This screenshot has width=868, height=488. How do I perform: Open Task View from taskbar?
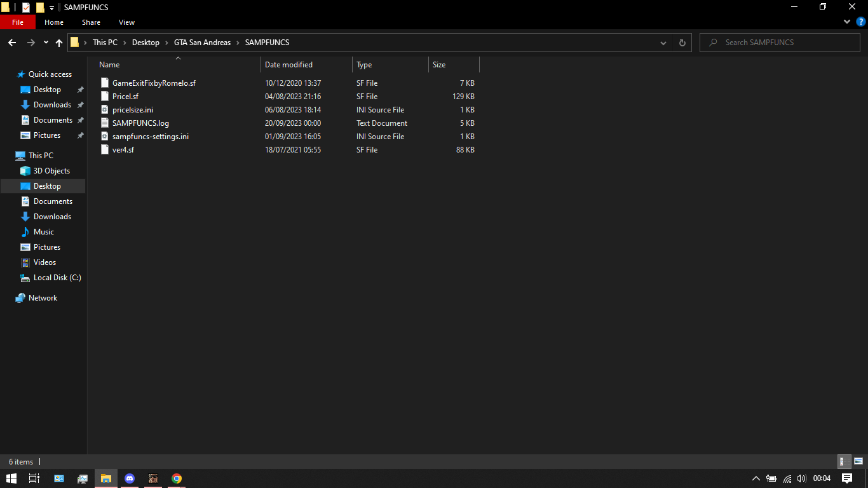(35, 478)
